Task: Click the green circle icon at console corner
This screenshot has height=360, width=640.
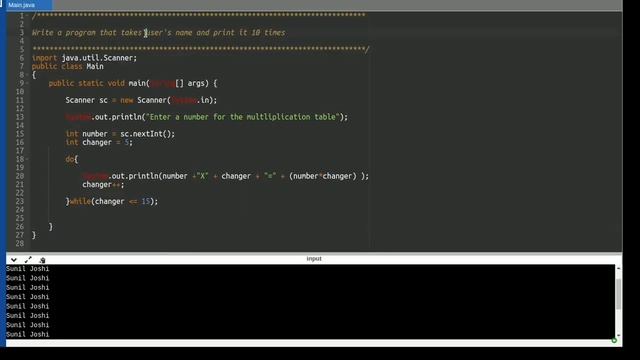Action: (x=614, y=340)
